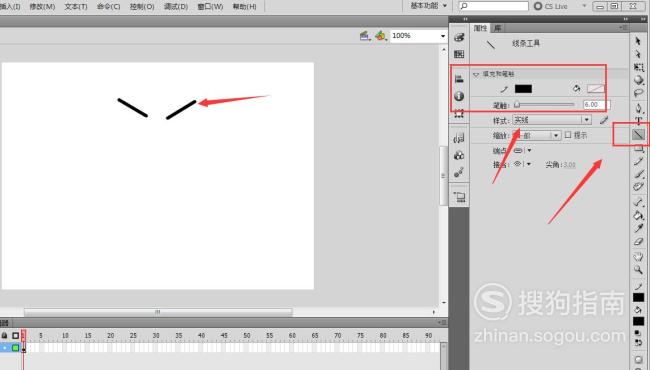Open the 命令(C) menu
Image resolution: width=650 pixels, height=370 pixels.
pyautogui.click(x=108, y=7)
